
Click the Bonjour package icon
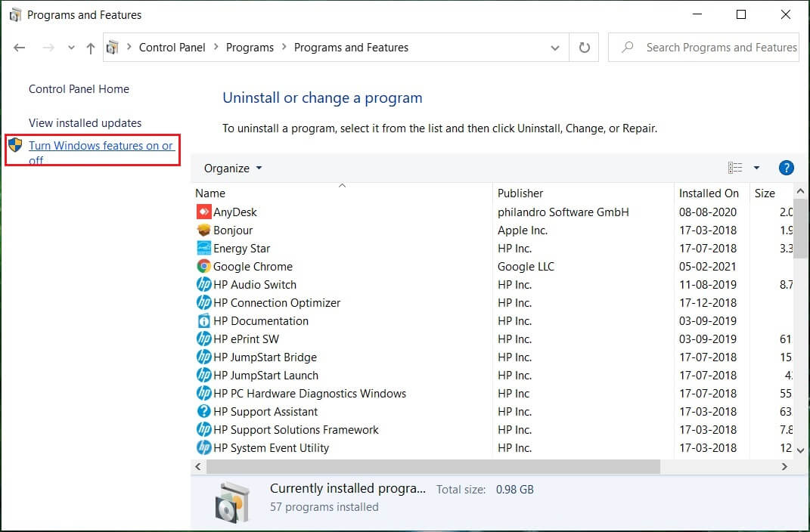point(203,230)
